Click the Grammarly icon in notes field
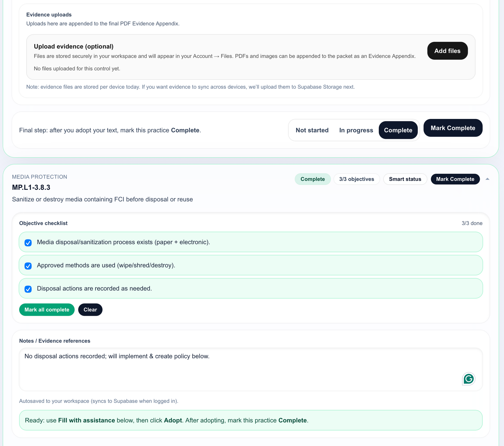Viewport: 504px width, 446px height. [468, 379]
